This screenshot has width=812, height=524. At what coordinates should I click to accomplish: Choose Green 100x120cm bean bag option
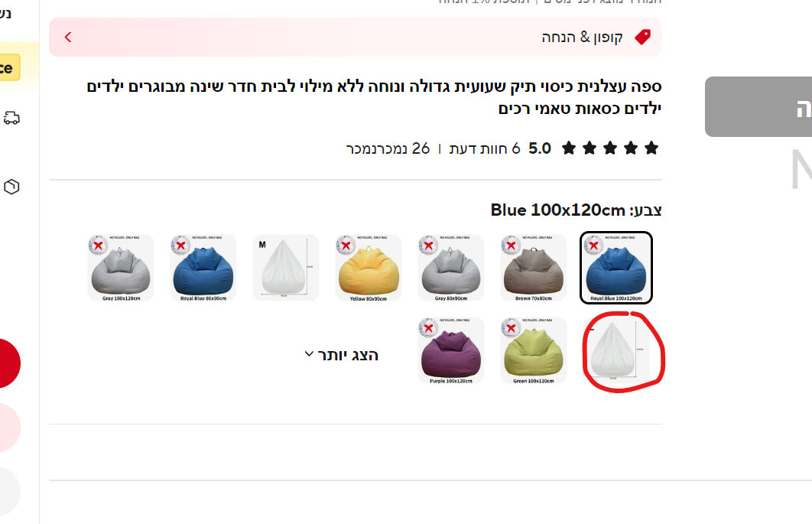pos(534,350)
